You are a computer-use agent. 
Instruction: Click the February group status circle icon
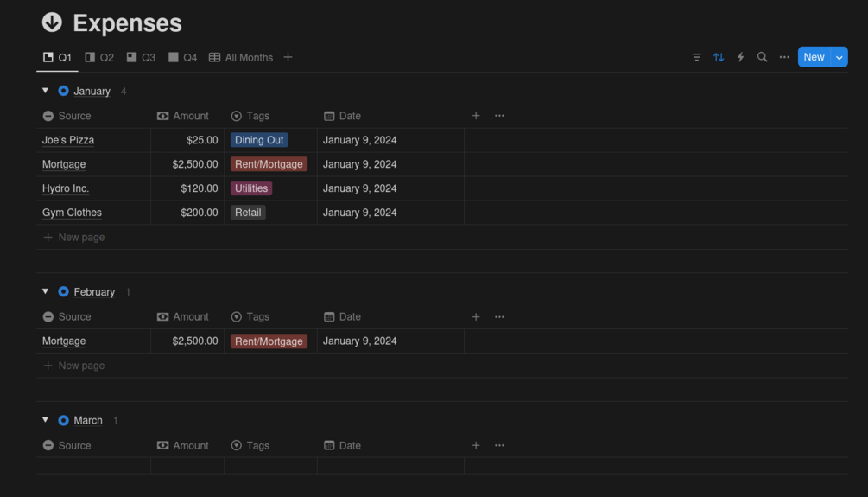64,291
